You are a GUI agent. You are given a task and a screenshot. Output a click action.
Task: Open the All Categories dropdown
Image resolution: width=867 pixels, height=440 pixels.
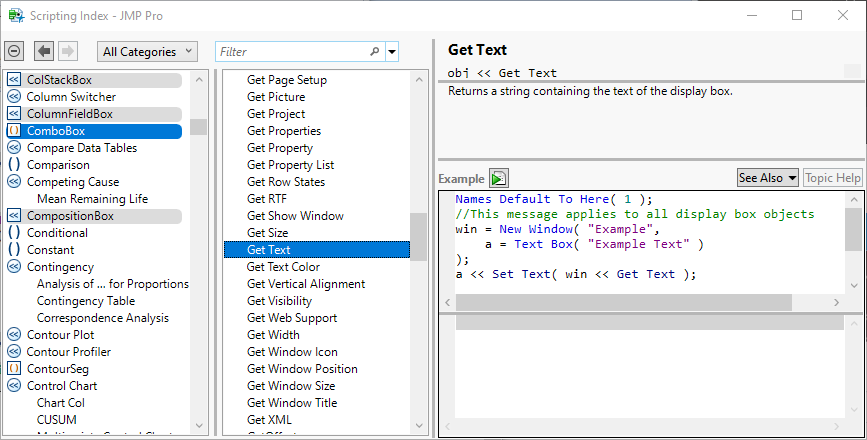click(147, 51)
